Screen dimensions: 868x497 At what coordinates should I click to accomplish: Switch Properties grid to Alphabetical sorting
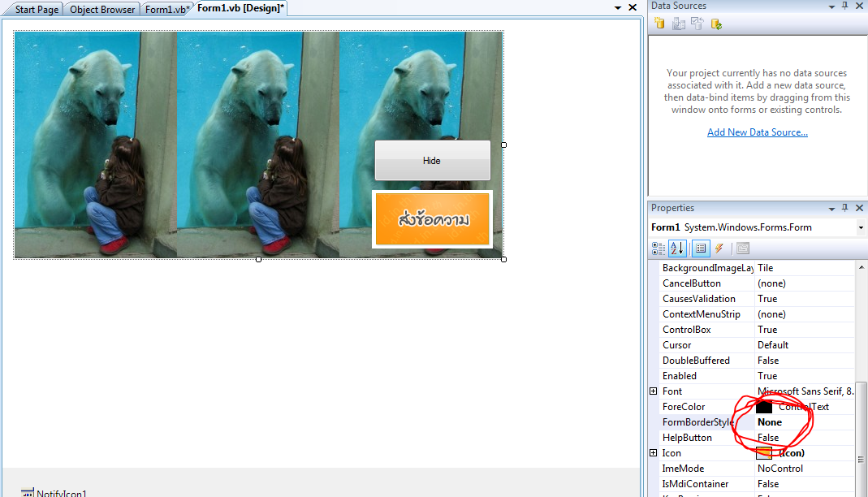[677, 248]
